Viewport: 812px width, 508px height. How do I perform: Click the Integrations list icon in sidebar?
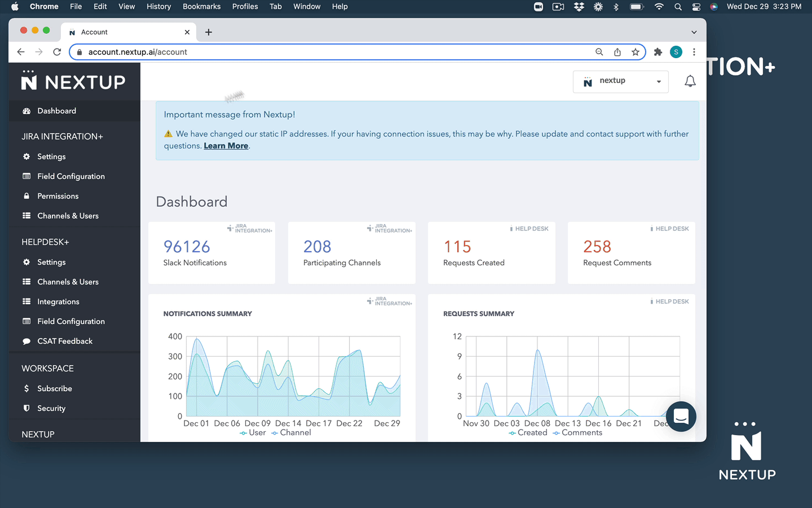27,301
